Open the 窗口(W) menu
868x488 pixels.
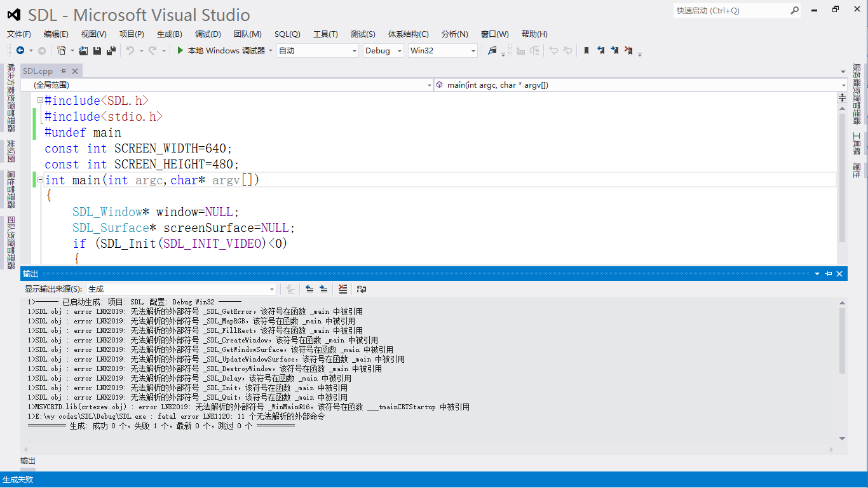[494, 34]
